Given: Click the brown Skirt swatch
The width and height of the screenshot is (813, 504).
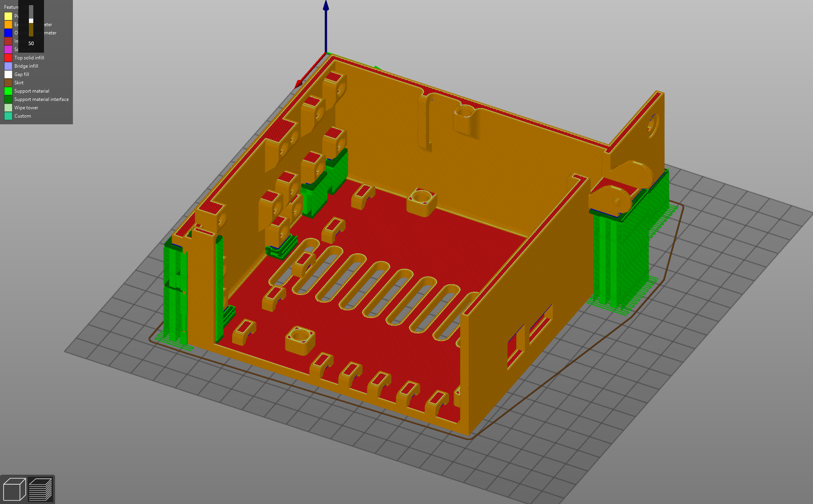Looking at the screenshot, I should tap(8, 83).
